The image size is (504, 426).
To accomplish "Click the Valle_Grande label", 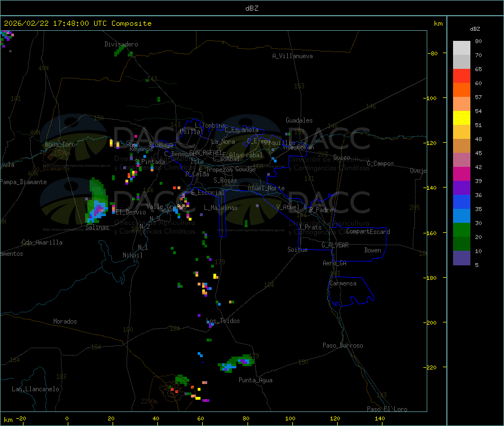I will click(x=166, y=207).
